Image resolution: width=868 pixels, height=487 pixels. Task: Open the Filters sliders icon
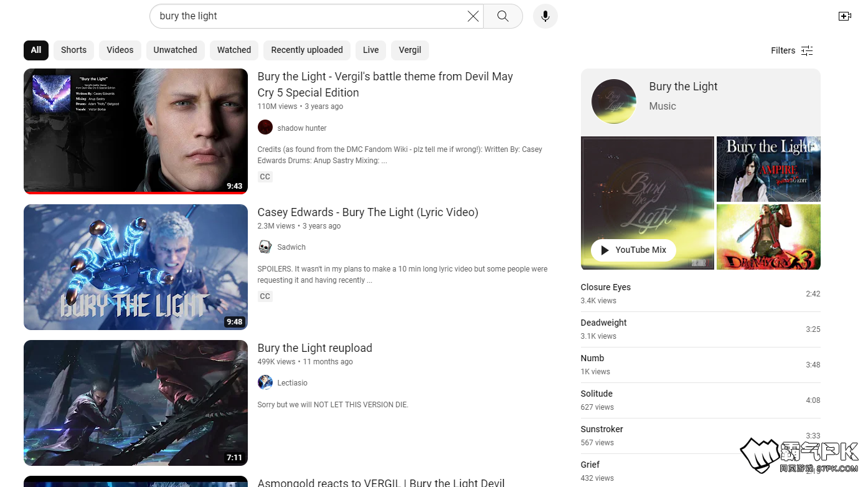(x=807, y=50)
